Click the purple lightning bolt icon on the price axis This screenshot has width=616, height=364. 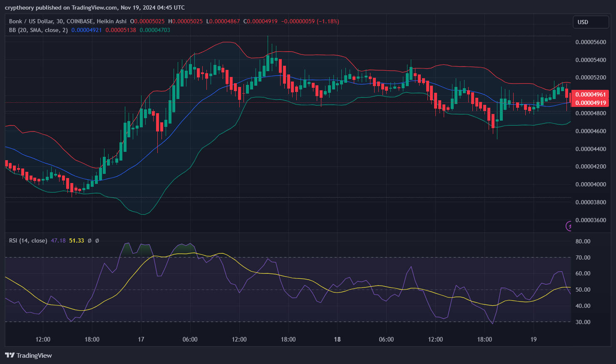click(x=569, y=226)
